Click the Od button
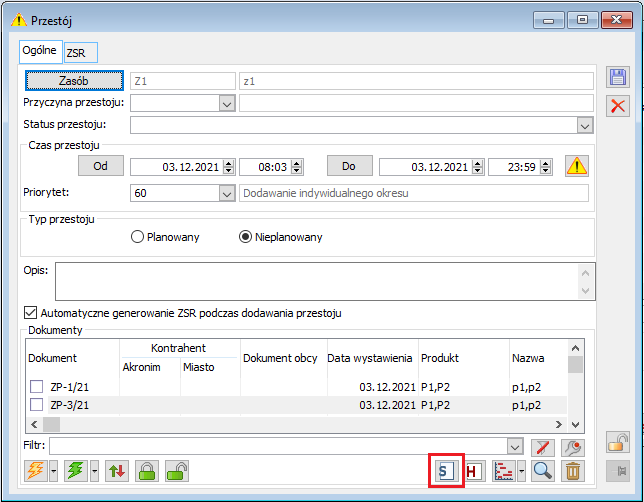Viewport: 644px width, 502px height. (101, 166)
